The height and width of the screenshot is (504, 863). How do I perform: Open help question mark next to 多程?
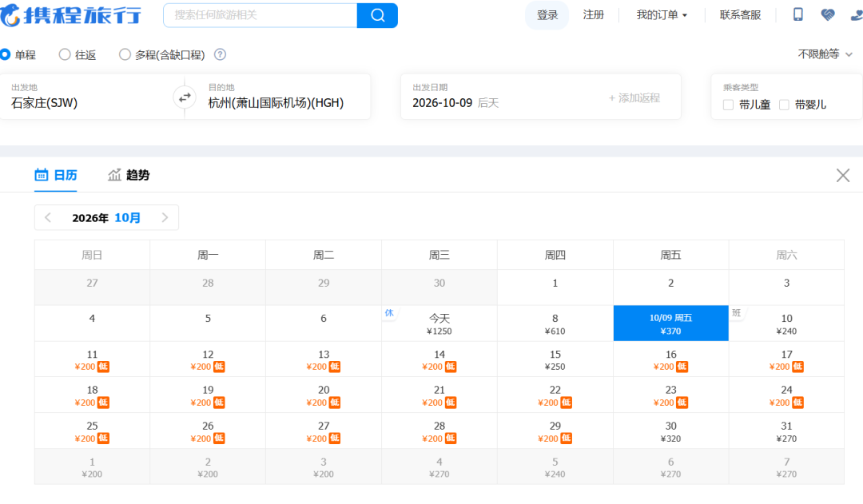(x=221, y=54)
